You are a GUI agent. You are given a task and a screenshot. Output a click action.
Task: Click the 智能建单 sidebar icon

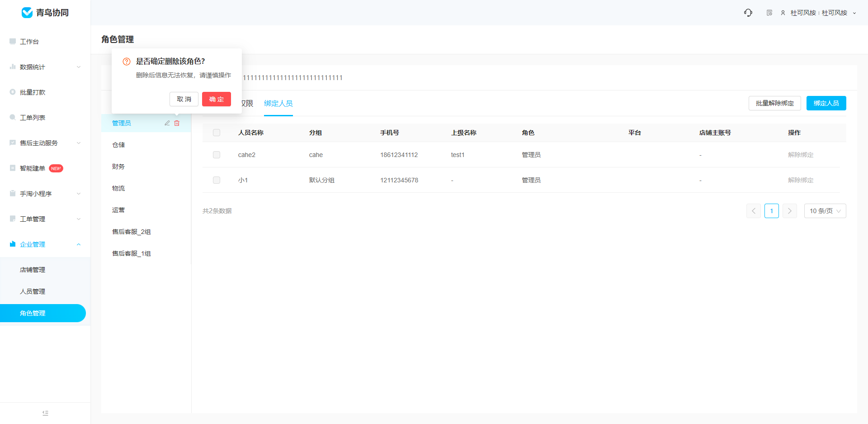pyautogui.click(x=13, y=168)
